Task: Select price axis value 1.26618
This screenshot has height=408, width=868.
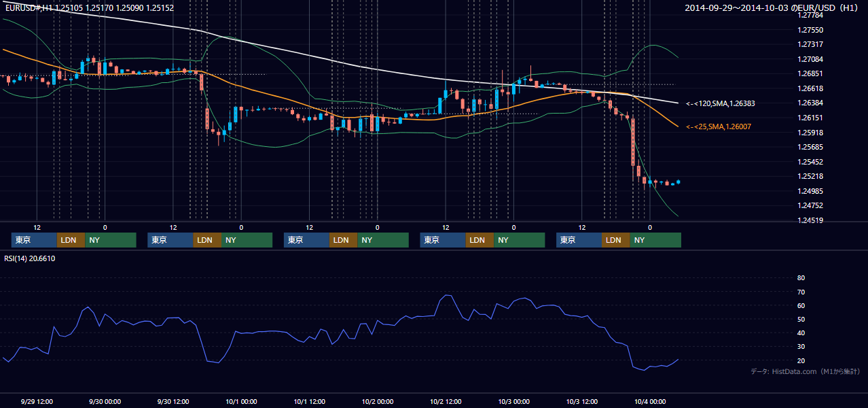Action: (810, 88)
